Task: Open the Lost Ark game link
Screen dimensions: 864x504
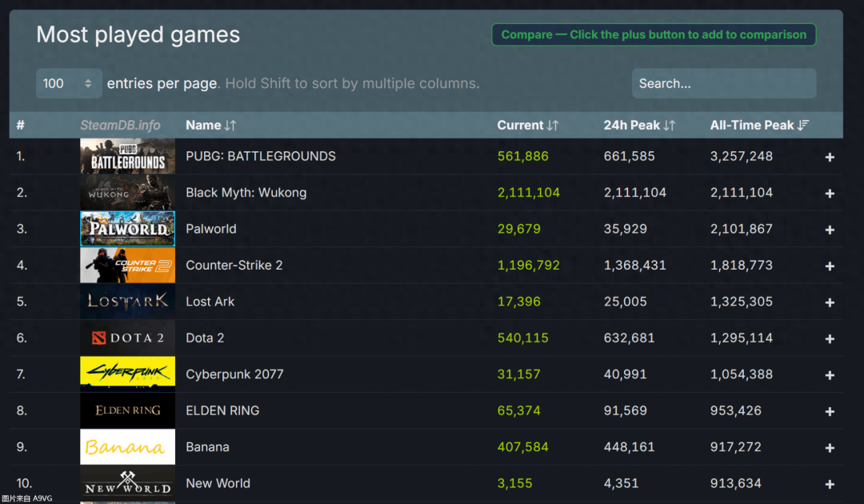Action: pos(210,302)
